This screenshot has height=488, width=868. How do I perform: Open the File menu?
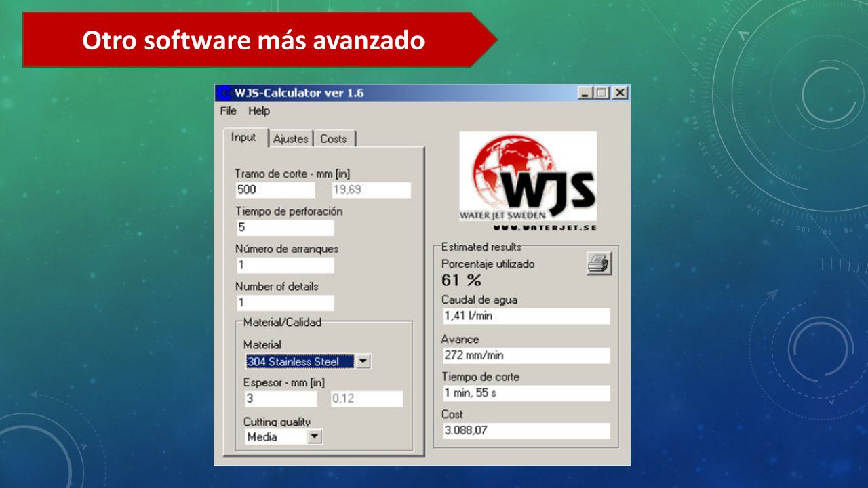pos(229,111)
